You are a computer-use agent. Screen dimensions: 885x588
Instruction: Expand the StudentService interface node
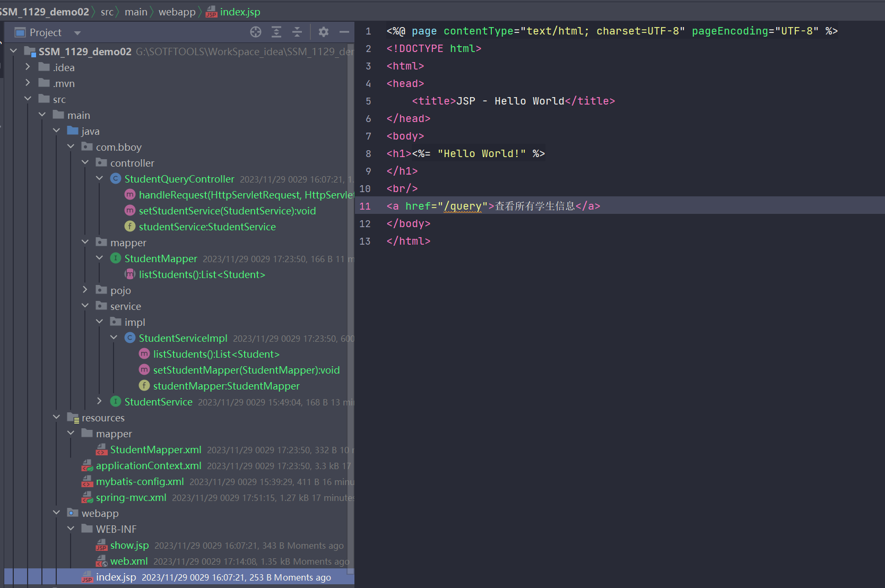pyautogui.click(x=100, y=401)
